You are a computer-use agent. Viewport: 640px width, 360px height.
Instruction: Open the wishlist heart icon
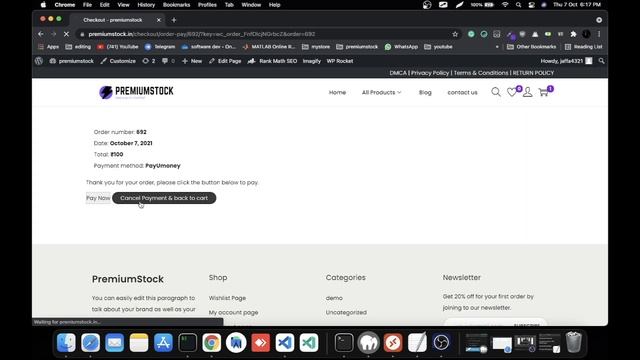512,92
